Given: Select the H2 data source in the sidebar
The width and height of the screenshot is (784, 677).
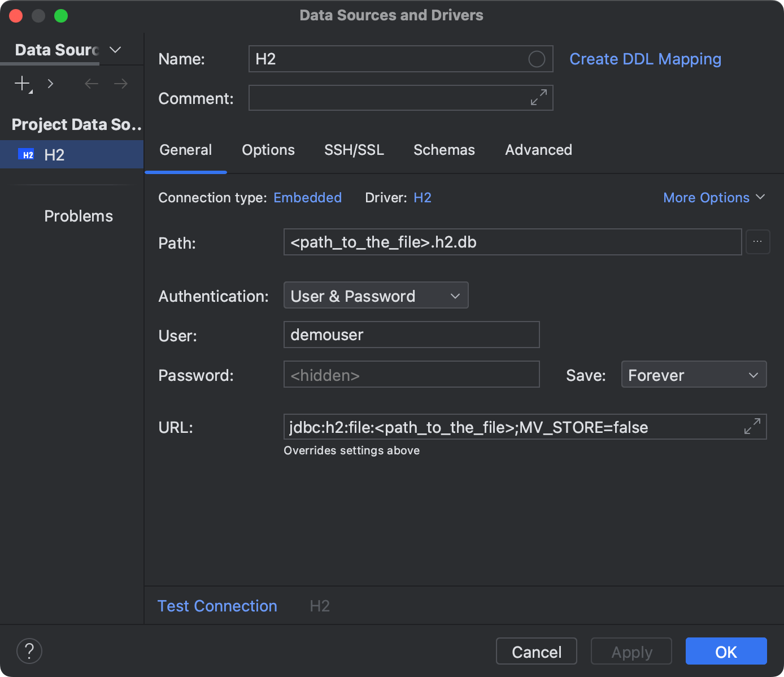Looking at the screenshot, I should click(54, 154).
